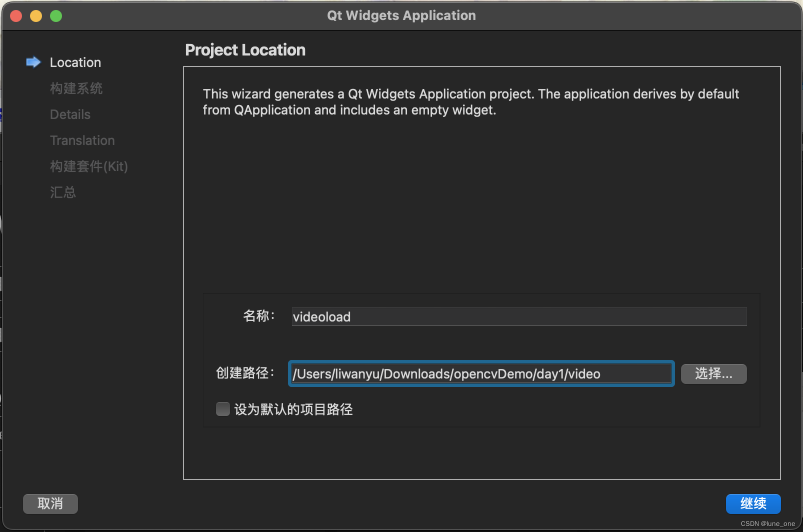This screenshot has height=532, width=803.
Task: Select the 汇总 summary step
Action: (62, 192)
